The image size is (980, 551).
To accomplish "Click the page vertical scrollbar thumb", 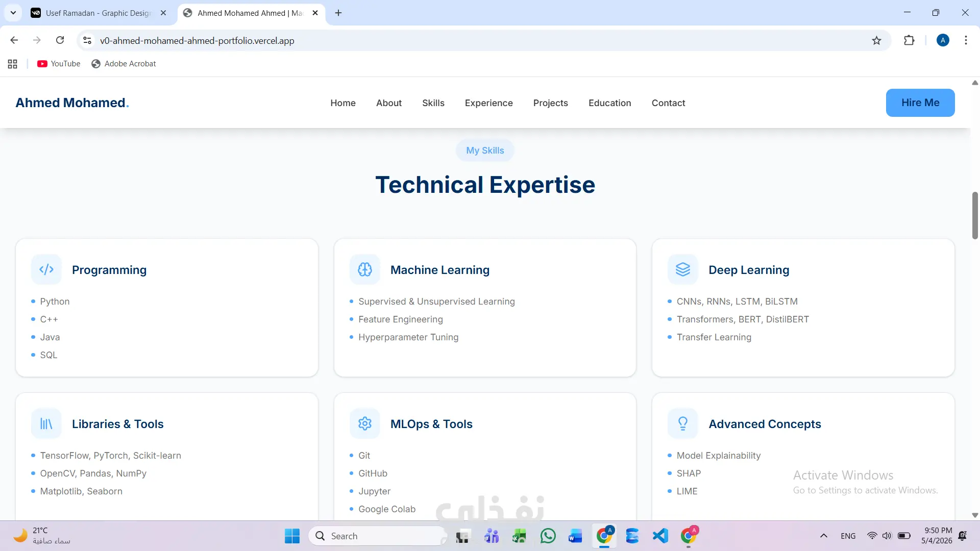I will (975, 215).
